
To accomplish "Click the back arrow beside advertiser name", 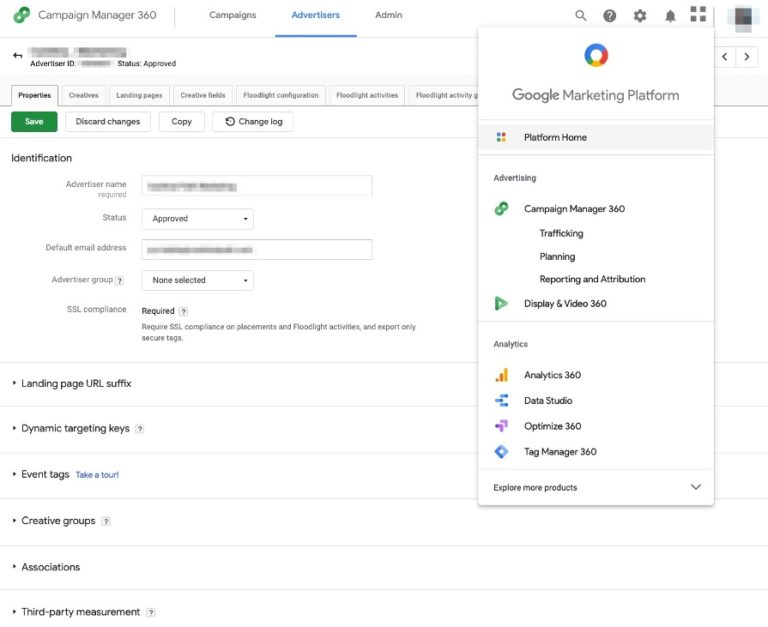I will [18, 55].
